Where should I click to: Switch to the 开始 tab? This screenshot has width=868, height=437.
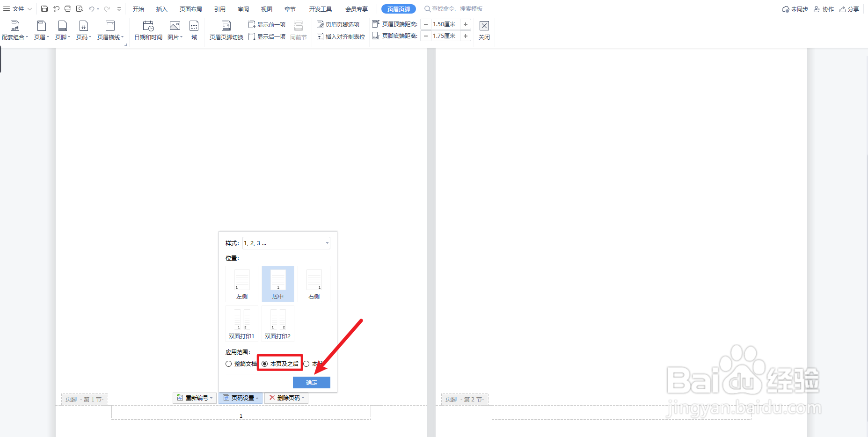click(x=139, y=9)
